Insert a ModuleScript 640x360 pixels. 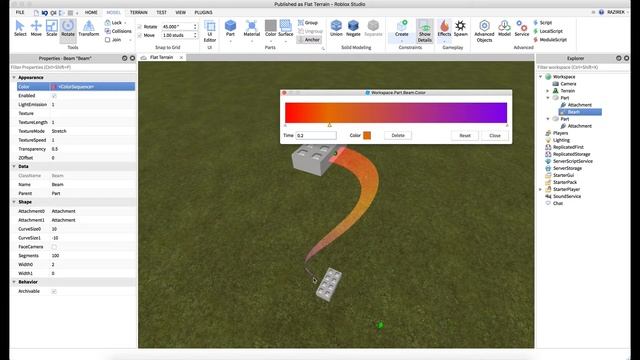coord(550,40)
